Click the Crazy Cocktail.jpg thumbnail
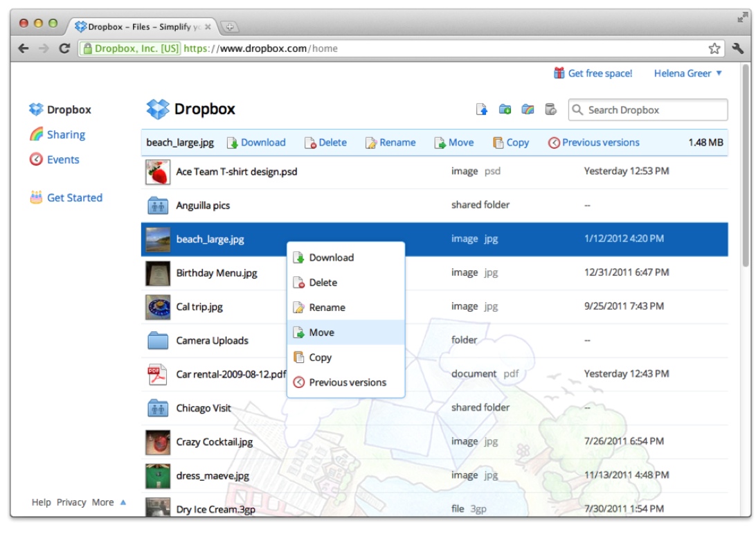756x539 pixels. pos(158,443)
